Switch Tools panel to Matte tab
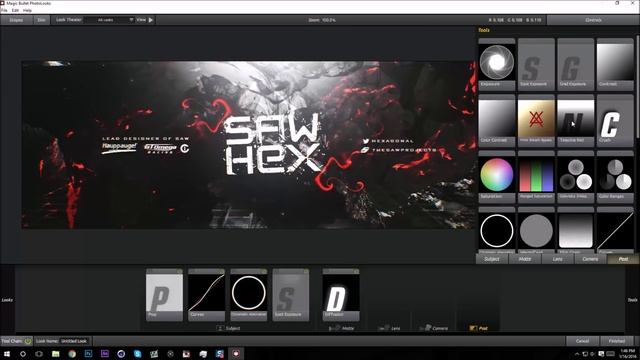This screenshot has height=360, width=640. tap(525, 259)
